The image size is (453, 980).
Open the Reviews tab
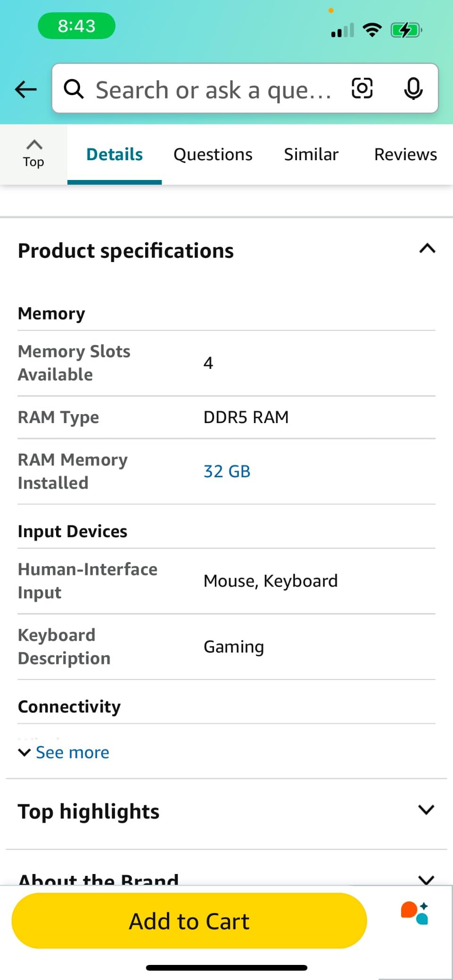click(x=404, y=154)
